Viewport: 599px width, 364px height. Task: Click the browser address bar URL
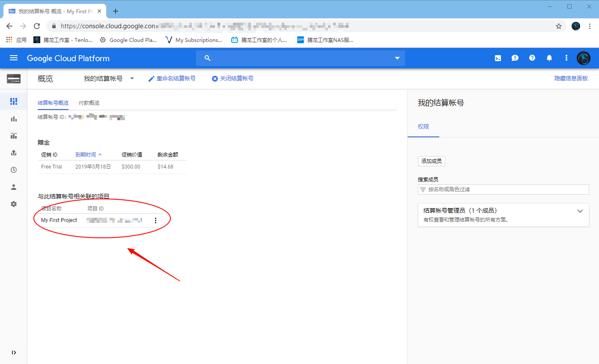click(206, 26)
